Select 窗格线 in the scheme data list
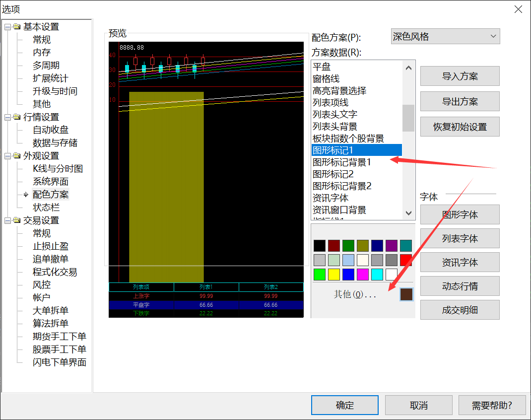The height and width of the screenshot is (420, 531). pos(357,78)
